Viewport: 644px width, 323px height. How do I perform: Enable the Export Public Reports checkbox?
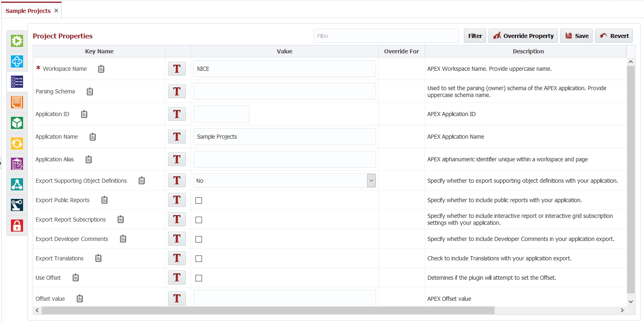click(x=199, y=201)
